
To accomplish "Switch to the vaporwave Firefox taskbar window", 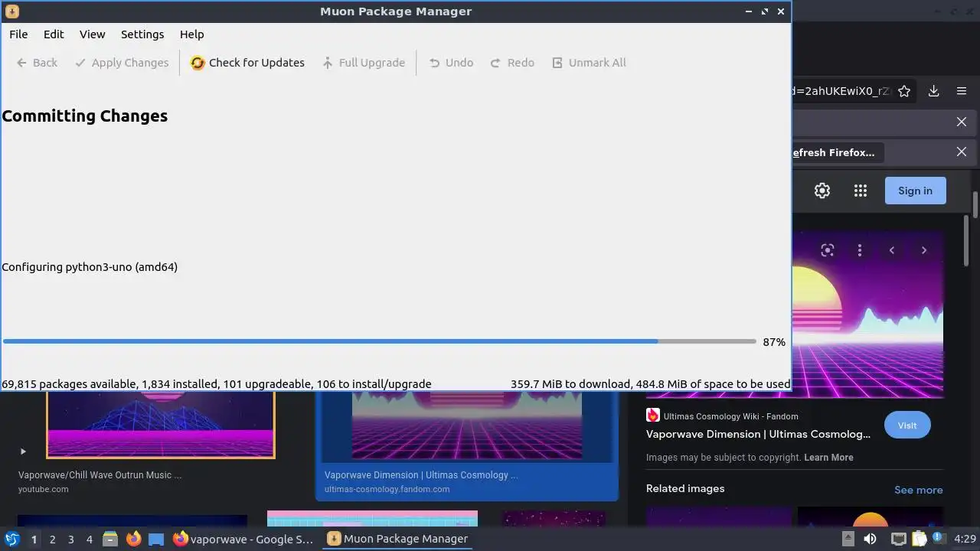I will [243, 539].
